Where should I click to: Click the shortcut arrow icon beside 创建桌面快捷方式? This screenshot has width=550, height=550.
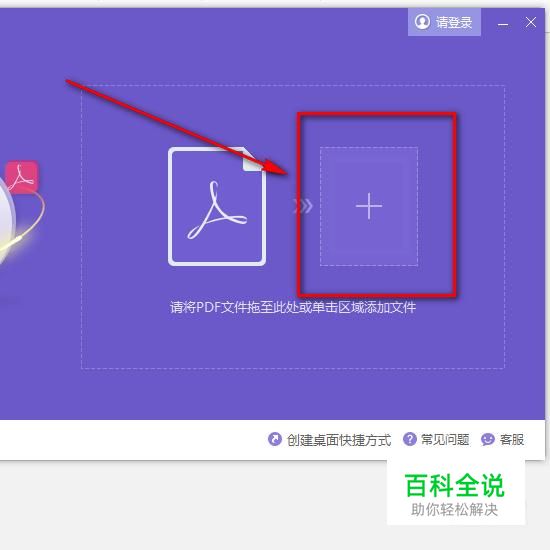click(x=275, y=440)
